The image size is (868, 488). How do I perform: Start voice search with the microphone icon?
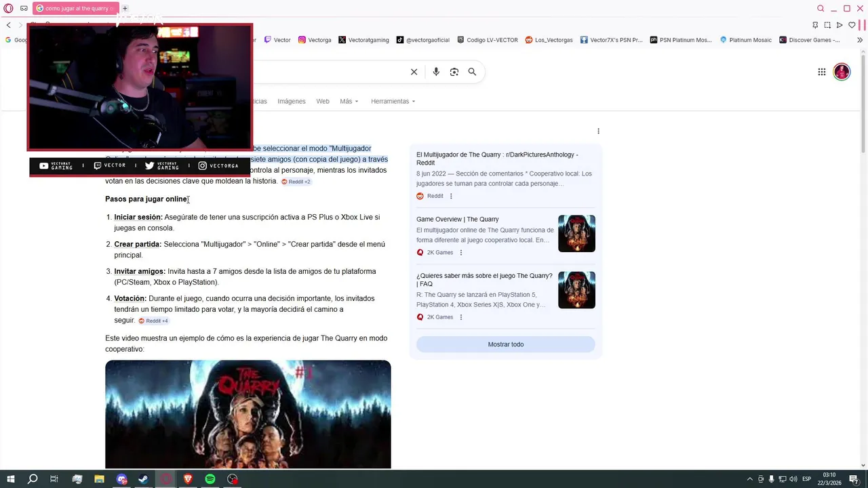click(436, 72)
